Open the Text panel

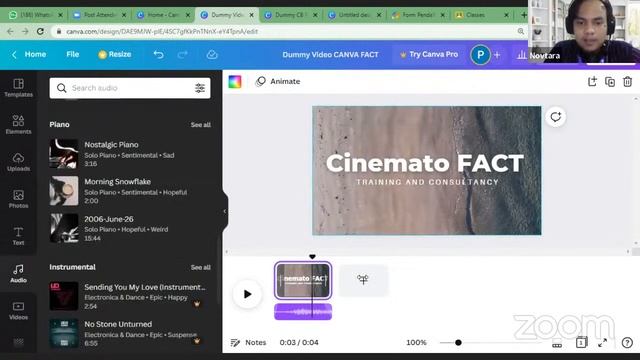tap(18, 236)
